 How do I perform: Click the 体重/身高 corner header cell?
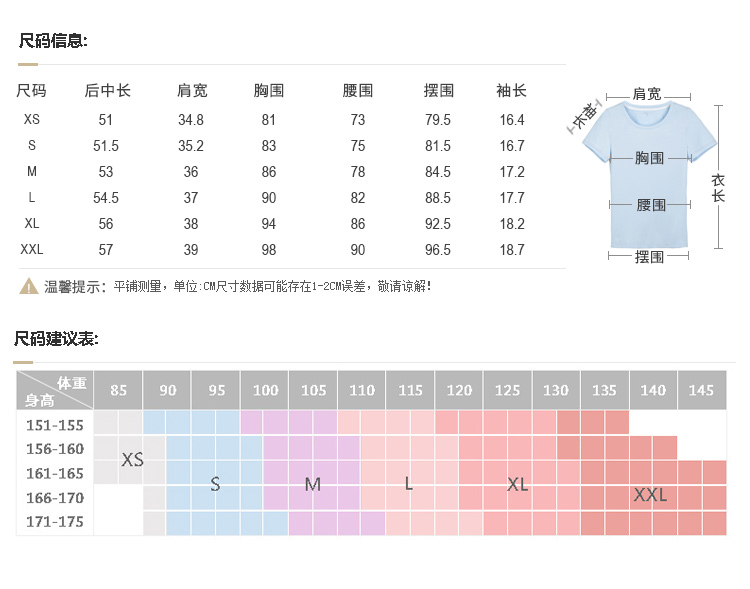coord(56,390)
